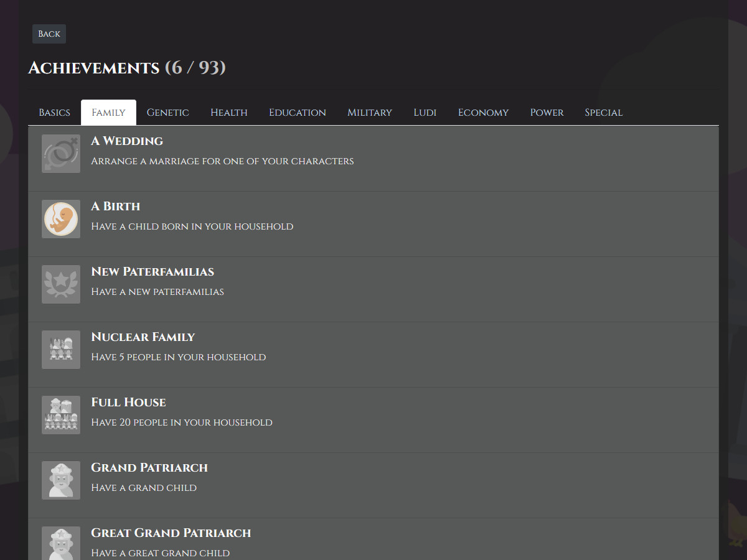This screenshot has width=747, height=560.
Task: Select the fetus icon beside A Birth
Action: coord(60,218)
